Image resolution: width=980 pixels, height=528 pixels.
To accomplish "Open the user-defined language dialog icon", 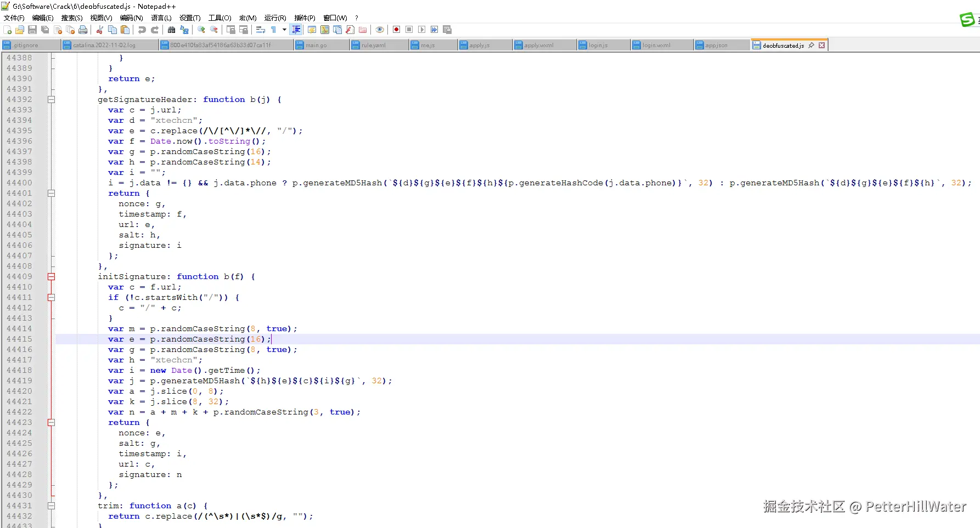I will click(x=312, y=30).
